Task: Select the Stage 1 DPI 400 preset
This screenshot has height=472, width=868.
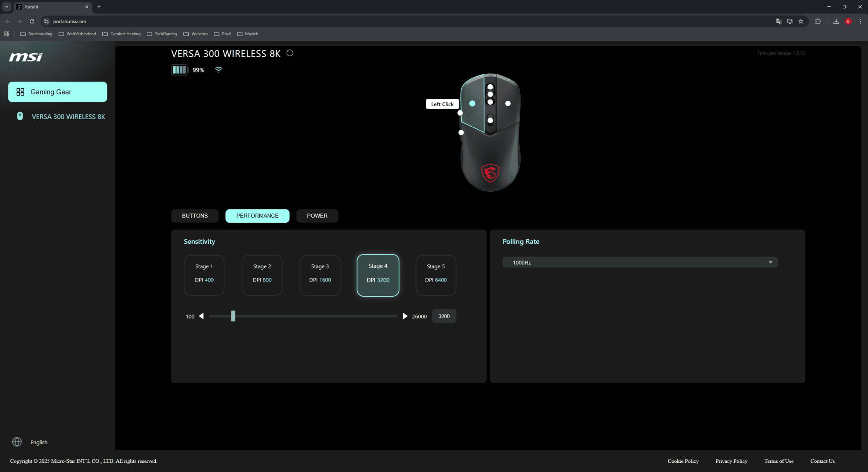Action: (204, 275)
